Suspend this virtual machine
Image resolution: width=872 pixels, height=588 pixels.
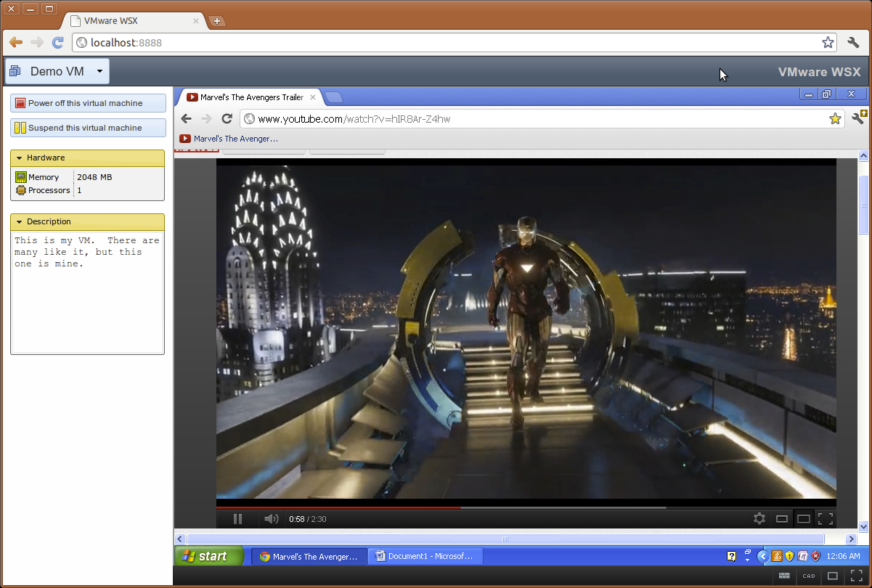point(87,128)
